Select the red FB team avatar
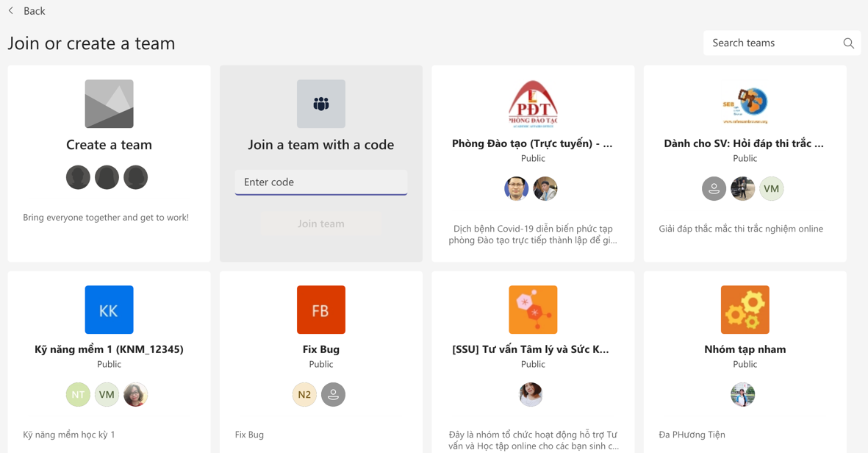The height and width of the screenshot is (453, 868). pos(320,310)
